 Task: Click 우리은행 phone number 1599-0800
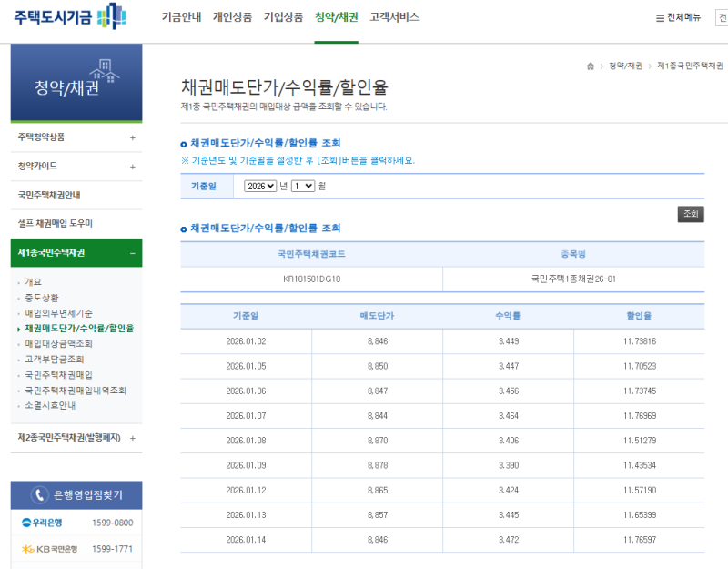(x=112, y=523)
